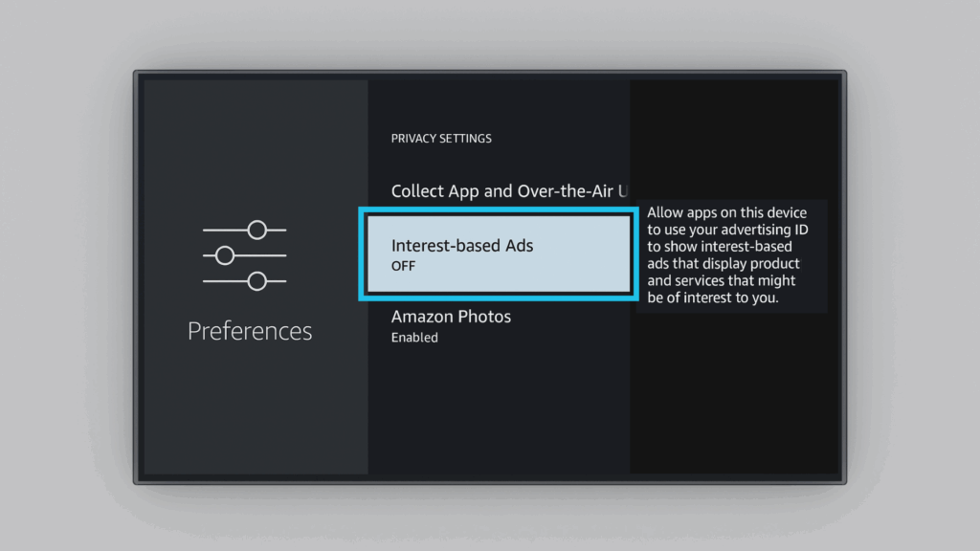Click the bottom knob of the sliders icon
This screenshot has width=980, height=551.
tap(256, 281)
